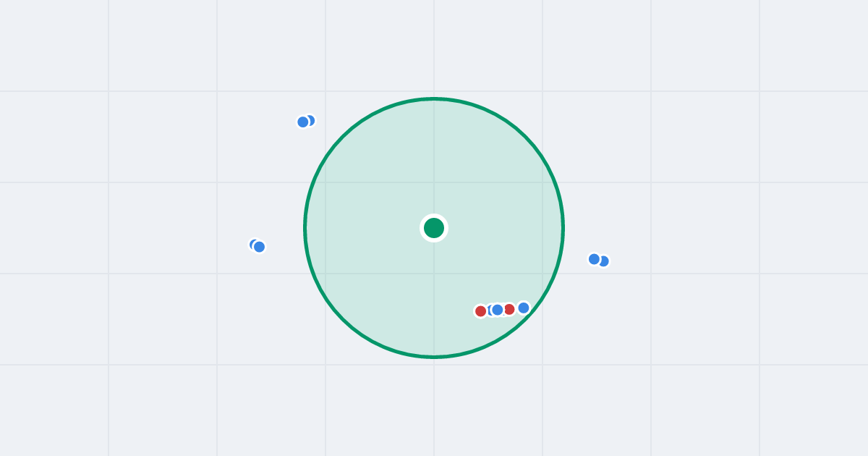868x456 pixels.
Task: Select the front blue dot between the red dots
Action: 498,310
